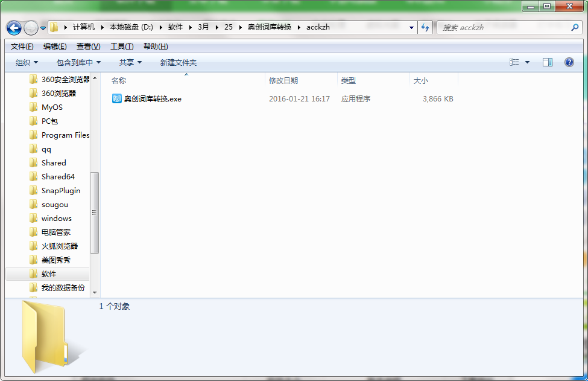Expand the arrow after 计算机 breadcrumb
The image size is (588, 381).
102,27
